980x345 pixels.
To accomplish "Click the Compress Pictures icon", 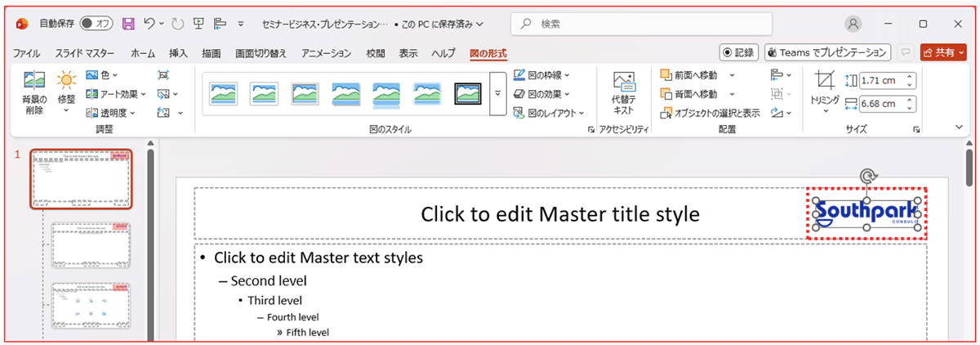I will [x=163, y=74].
